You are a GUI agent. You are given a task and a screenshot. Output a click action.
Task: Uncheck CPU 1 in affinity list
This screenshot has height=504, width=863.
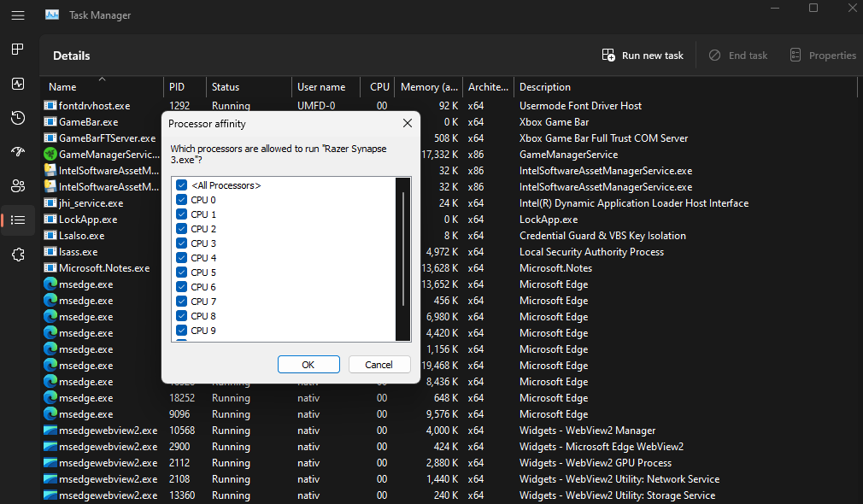182,214
